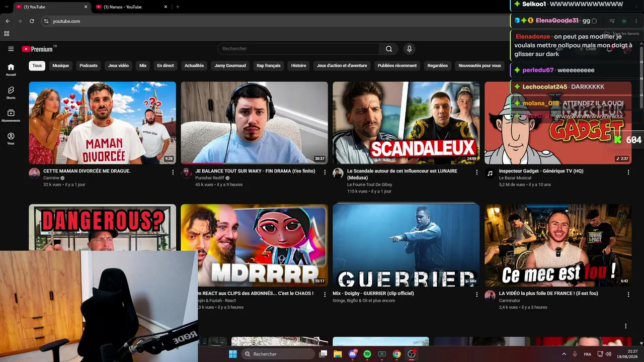Expand the Chrome tab search chevron
Image resolution: width=644 pixels, height=362 pixels.
coord(6,7)
